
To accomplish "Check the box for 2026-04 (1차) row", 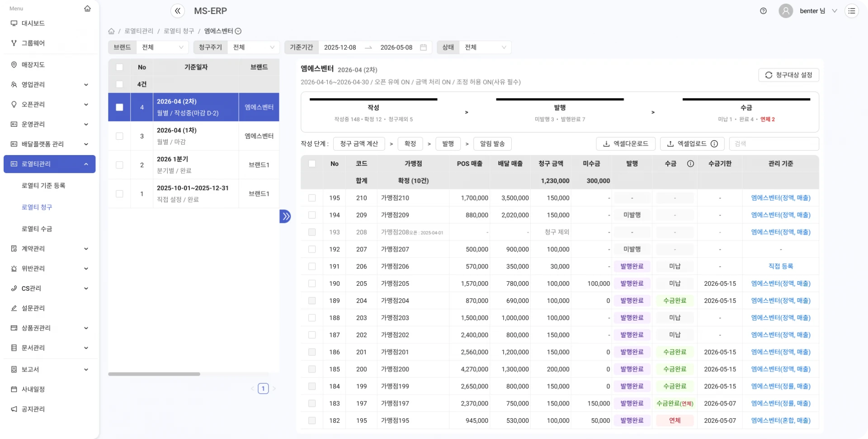I will 119,136.
